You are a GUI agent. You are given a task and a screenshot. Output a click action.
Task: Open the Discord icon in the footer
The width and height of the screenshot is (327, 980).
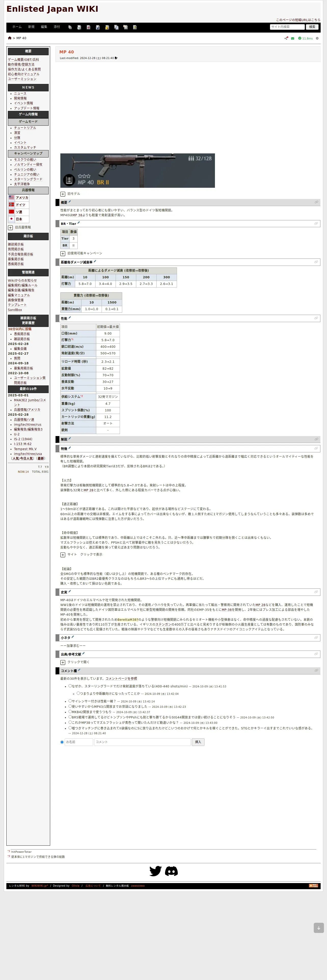[171, 871]
